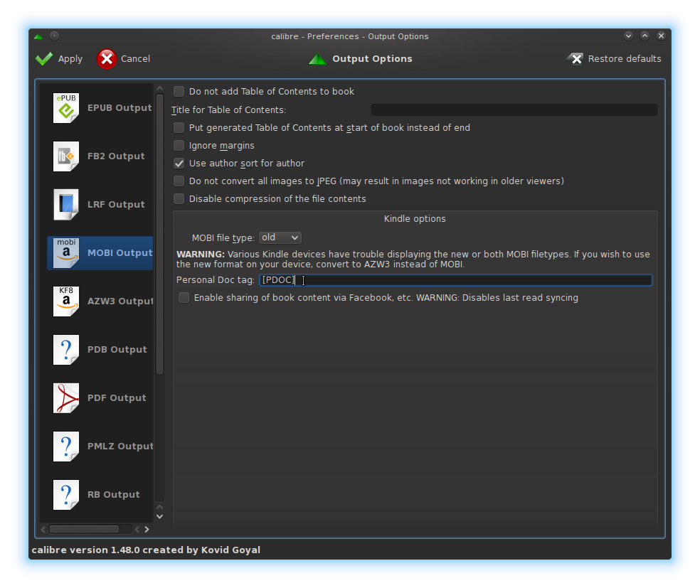Click the Apply button label
700x588 pixels.
pos(70,59)
